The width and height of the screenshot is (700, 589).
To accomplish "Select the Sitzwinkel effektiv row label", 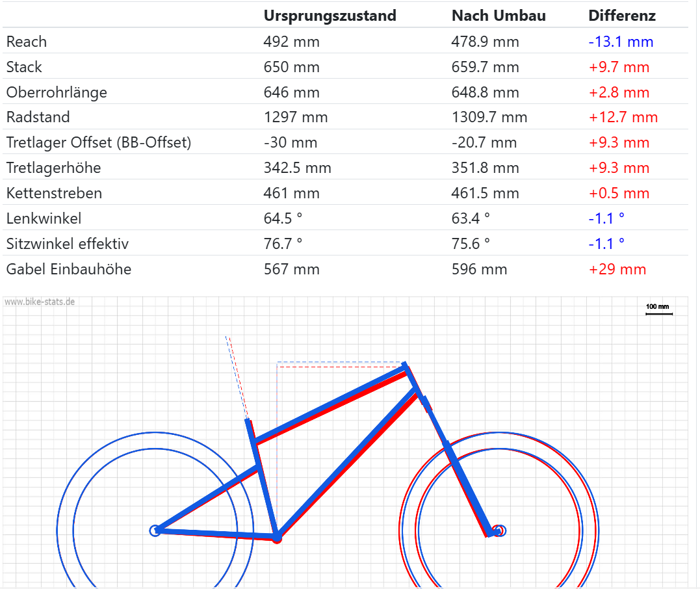I will coord(68,244).
